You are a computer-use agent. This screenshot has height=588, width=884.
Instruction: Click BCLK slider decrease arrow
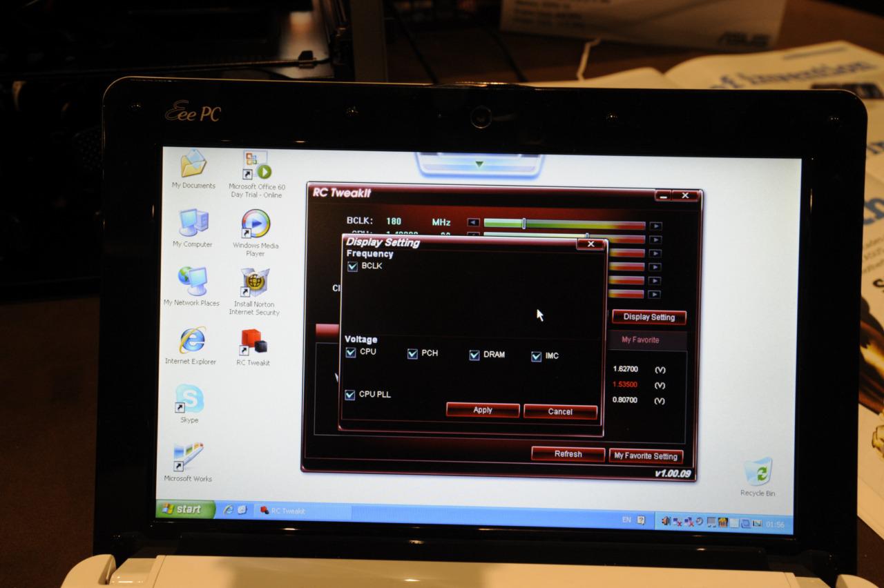(x=473, y=223)
